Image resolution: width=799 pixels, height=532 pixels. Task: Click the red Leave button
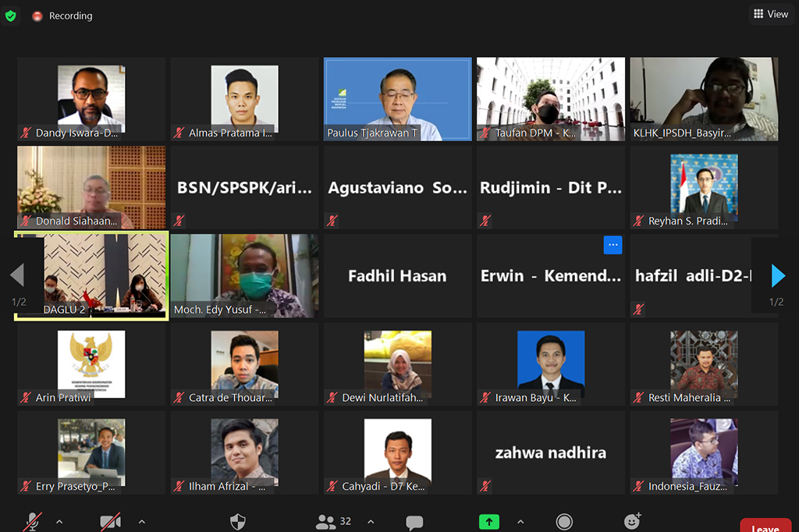(x=765, y=526)
